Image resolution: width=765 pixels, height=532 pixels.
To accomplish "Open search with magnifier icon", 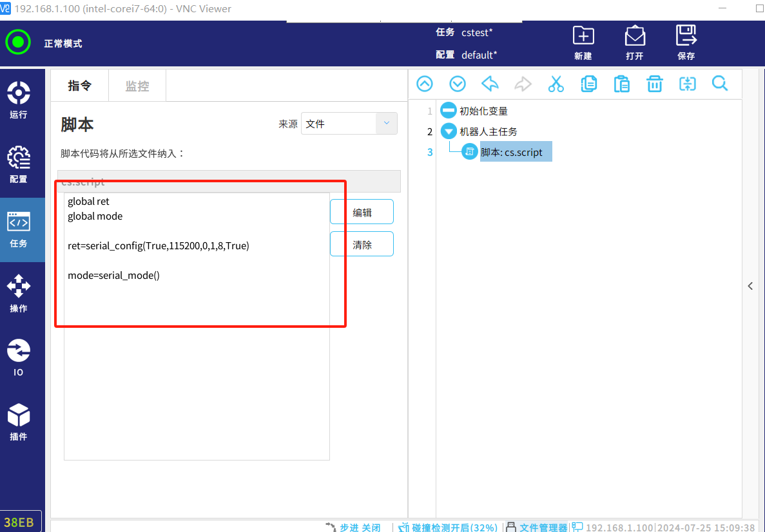I will [x=719, y=84].
